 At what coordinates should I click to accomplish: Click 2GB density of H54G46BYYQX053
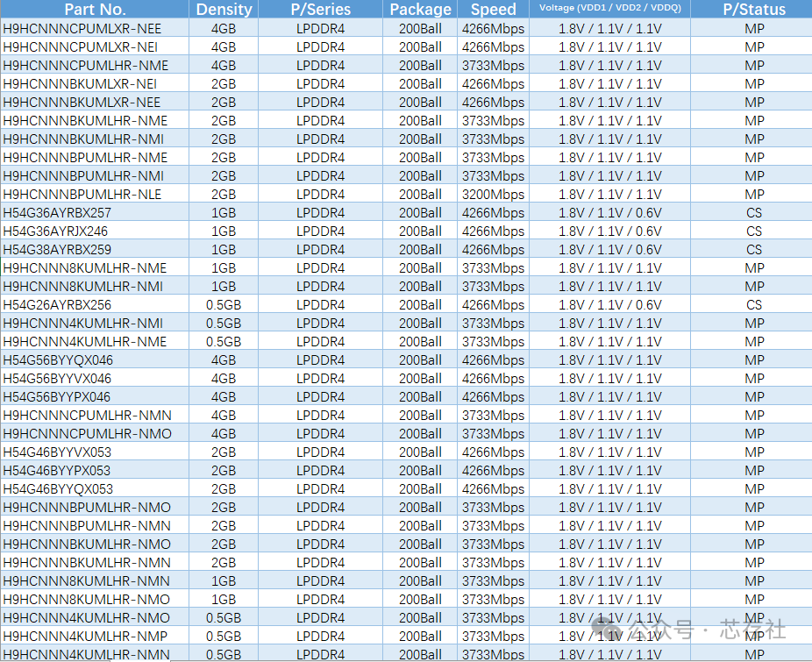(224, 488)
